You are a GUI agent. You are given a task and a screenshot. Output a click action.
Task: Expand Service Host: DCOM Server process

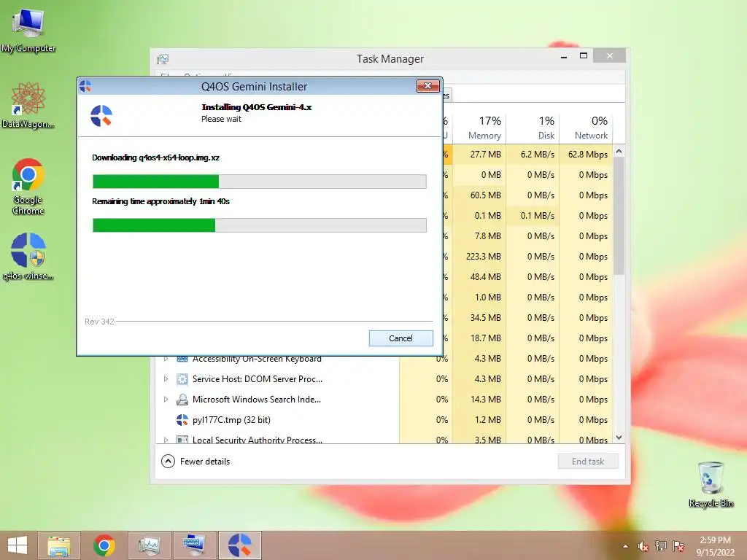[166, 379]
